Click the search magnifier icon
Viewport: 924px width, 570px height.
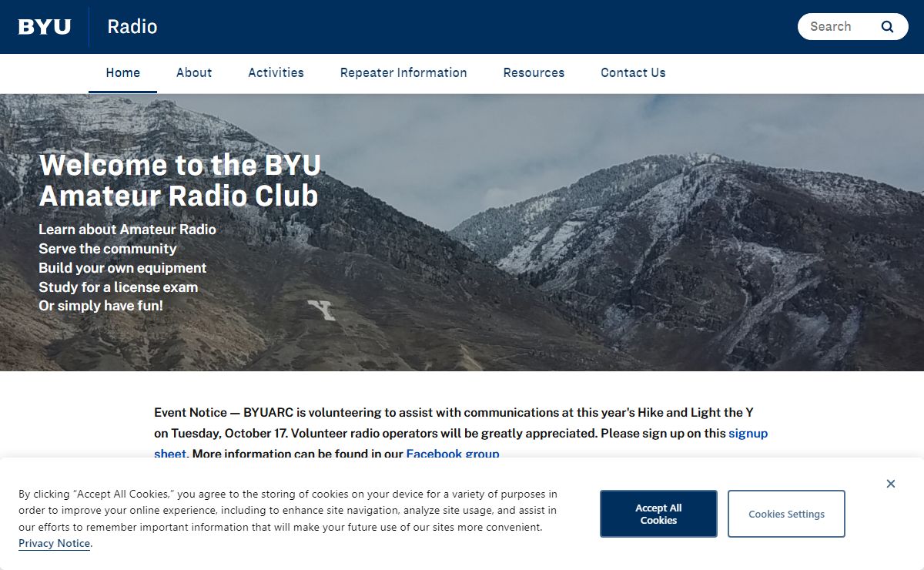pyautogui.click(x=888, y=26)
